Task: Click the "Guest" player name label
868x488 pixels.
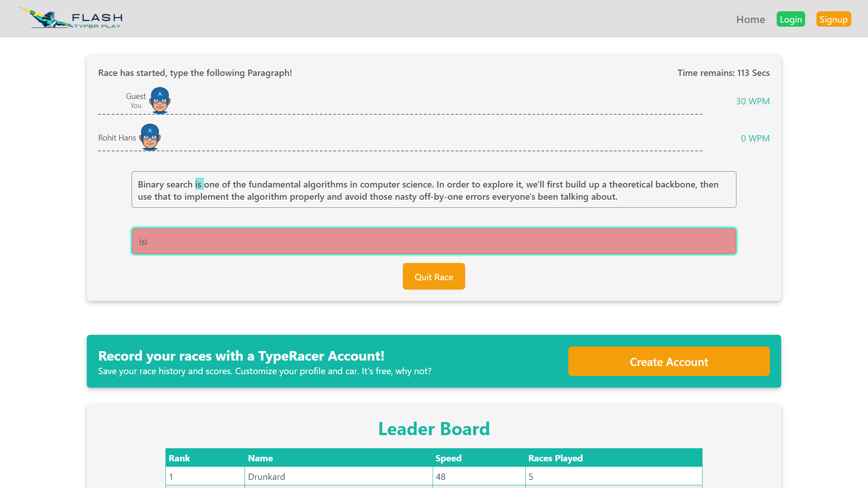Action: pos(136,96)
